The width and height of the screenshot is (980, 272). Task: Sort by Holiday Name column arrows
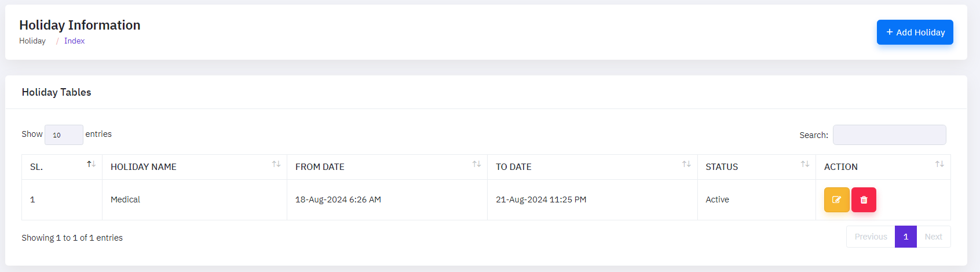coord(276,164)
